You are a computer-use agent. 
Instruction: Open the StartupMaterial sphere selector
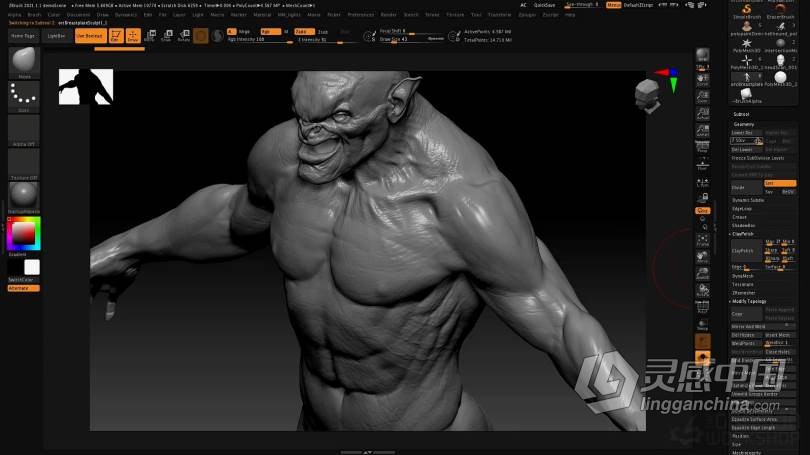point(24,196)
